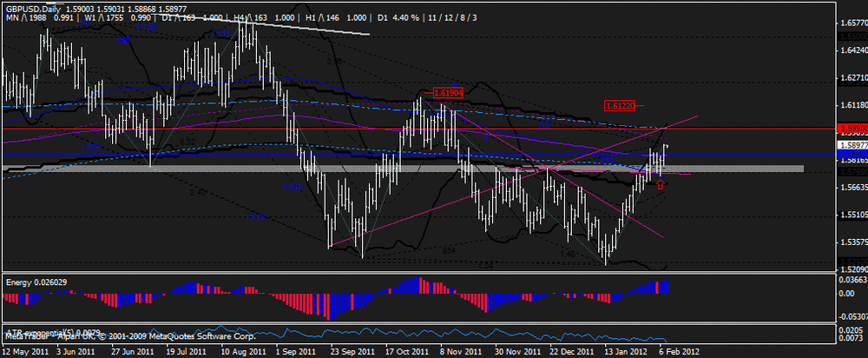Viewport: 868px width, 358px height.
Task: Click the red 1.59900 price axis tag
Action: (852, 128)
